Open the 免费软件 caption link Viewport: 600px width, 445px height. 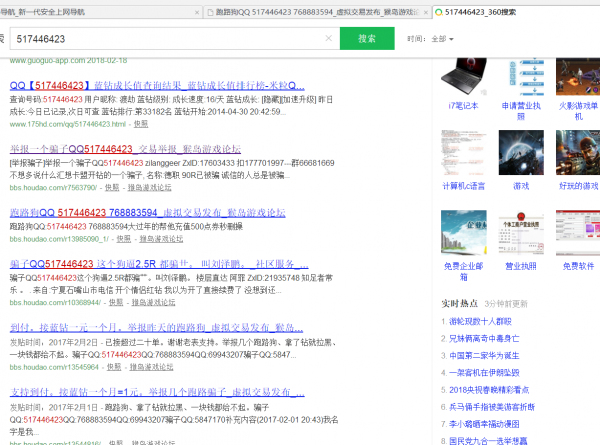pyautogui.click(x=579, y=266)
